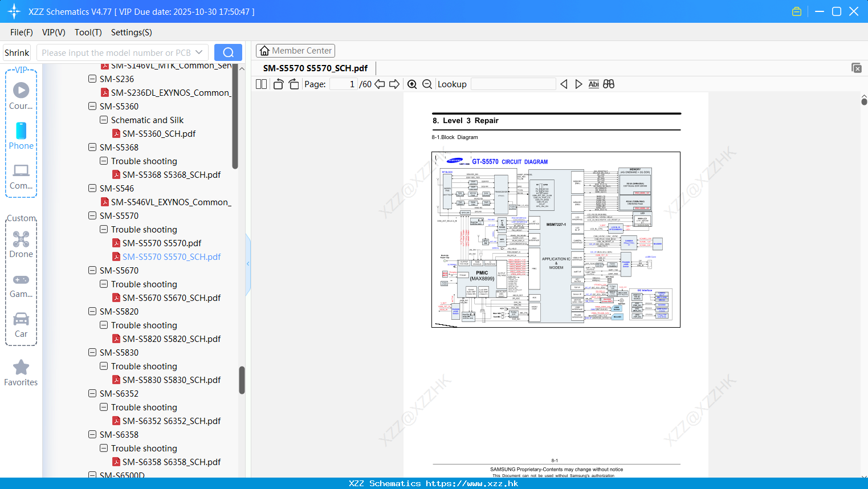Click the yellow toolbox icon in title bar
Viewport: 868px width, 489px height.
pos(797,11)
